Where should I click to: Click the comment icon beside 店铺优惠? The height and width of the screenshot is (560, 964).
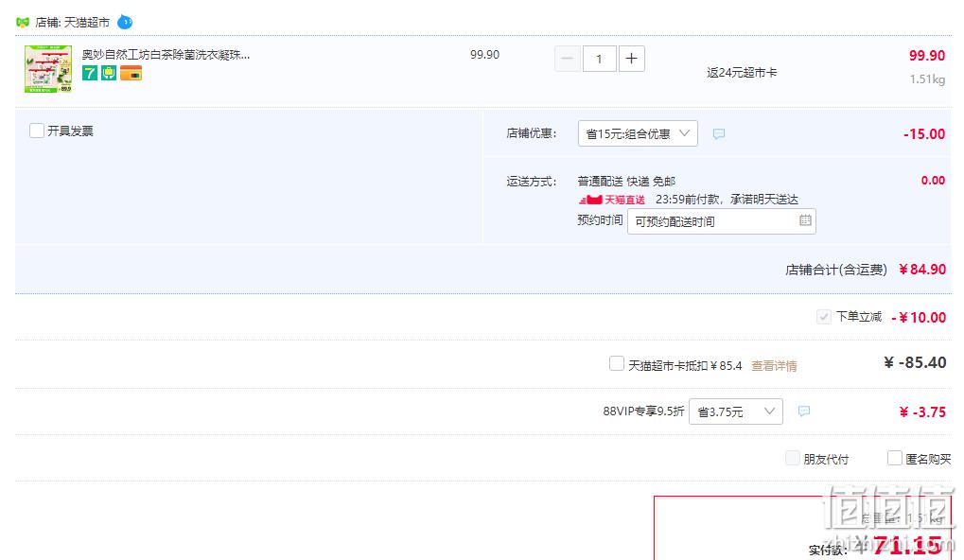(x=719, y=133)
